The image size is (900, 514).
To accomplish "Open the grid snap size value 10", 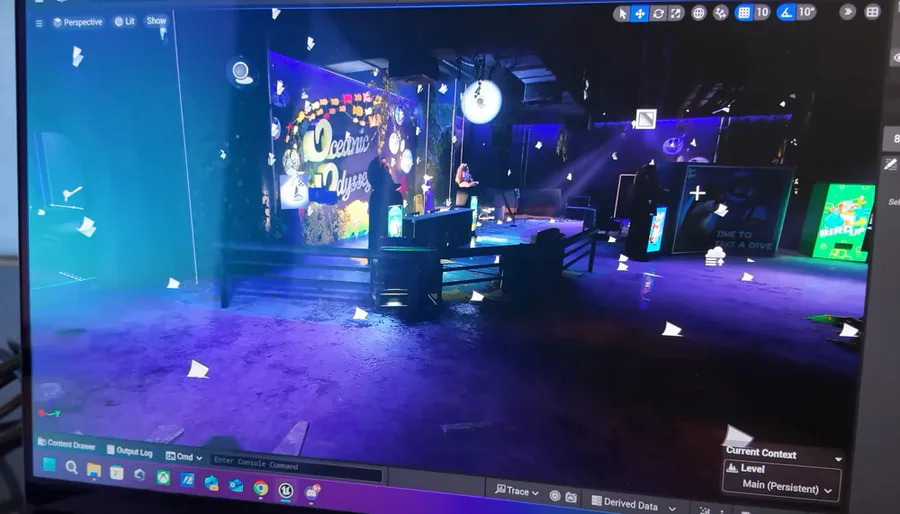I will pos(762,12).
